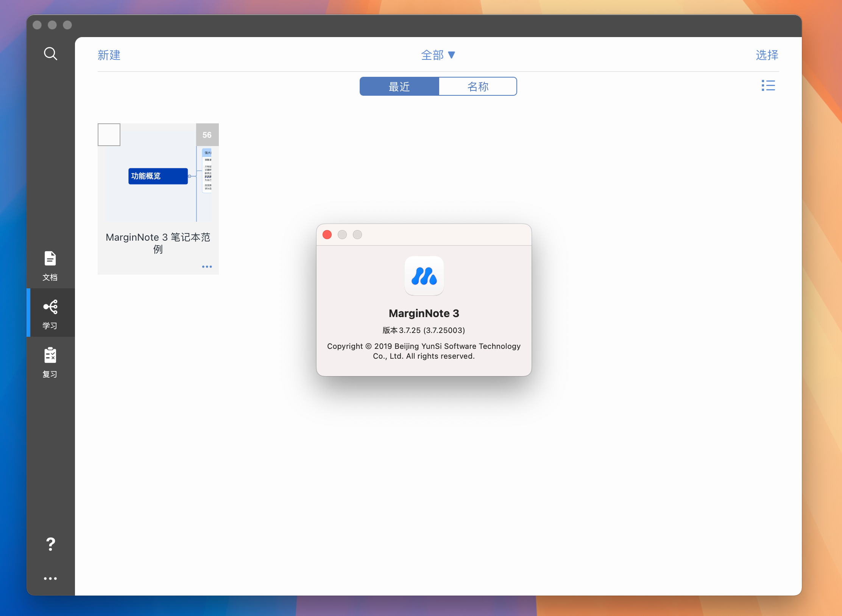
Task: Open the search magnifier in sidebar
Action: coord(50,54)
